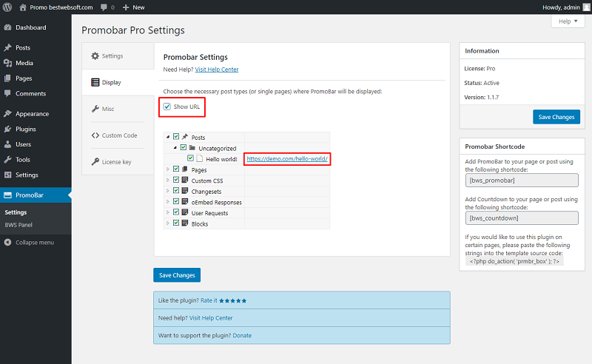Click the Media icon in sidebar
The width and height of the screenshot is (592, 364).
pyautogui.click(x=7, y=63)
